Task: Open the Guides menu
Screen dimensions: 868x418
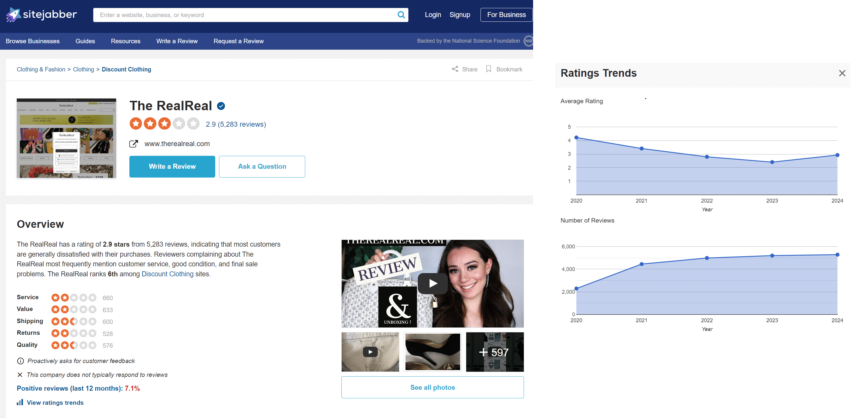Action: point(85,41)
